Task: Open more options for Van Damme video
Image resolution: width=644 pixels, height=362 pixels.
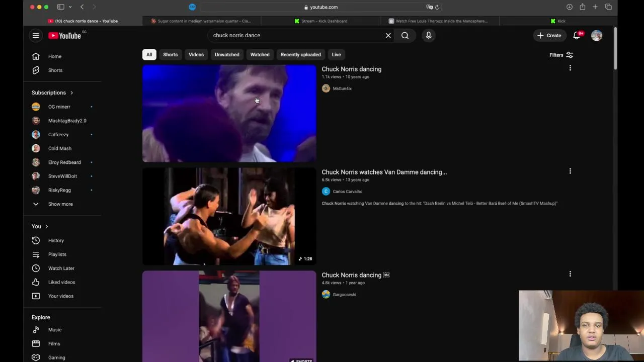Action: (570, 171)
